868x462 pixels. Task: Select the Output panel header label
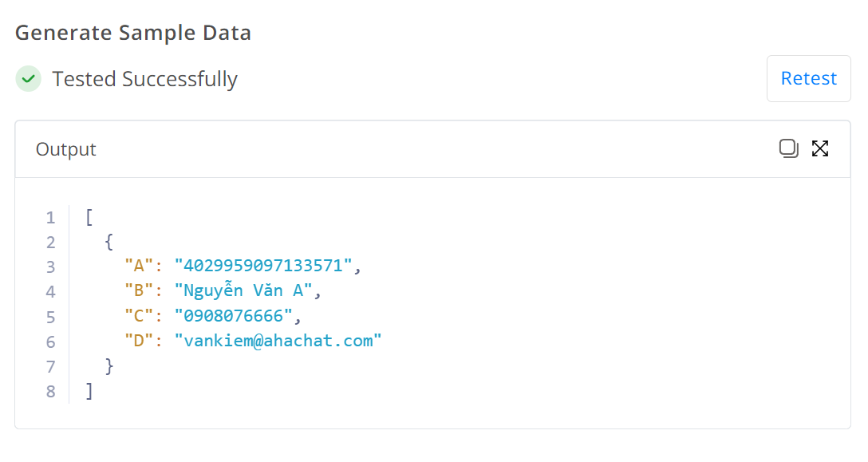(x=66, y=149)
